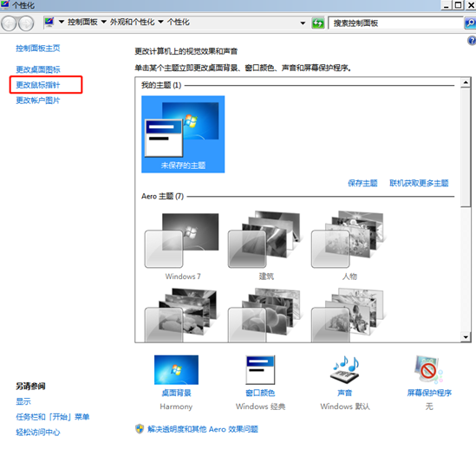This screenshot has height=449, width=476.
Task: Open 控制面板主页 link
Action: (x=38, y=49)
